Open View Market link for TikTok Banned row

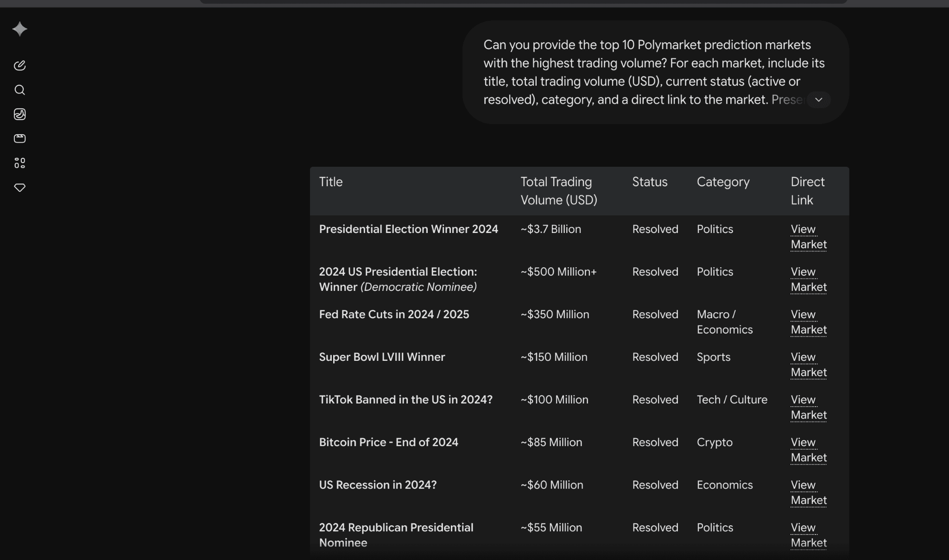809,407
